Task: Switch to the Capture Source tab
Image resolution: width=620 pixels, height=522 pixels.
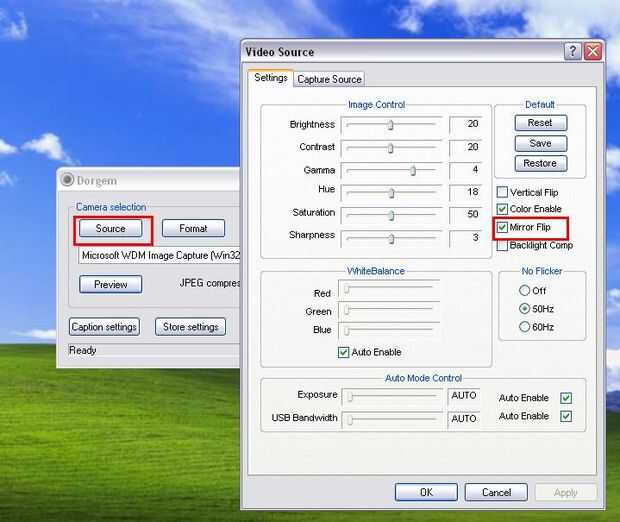Action: (x=329, y=79)
